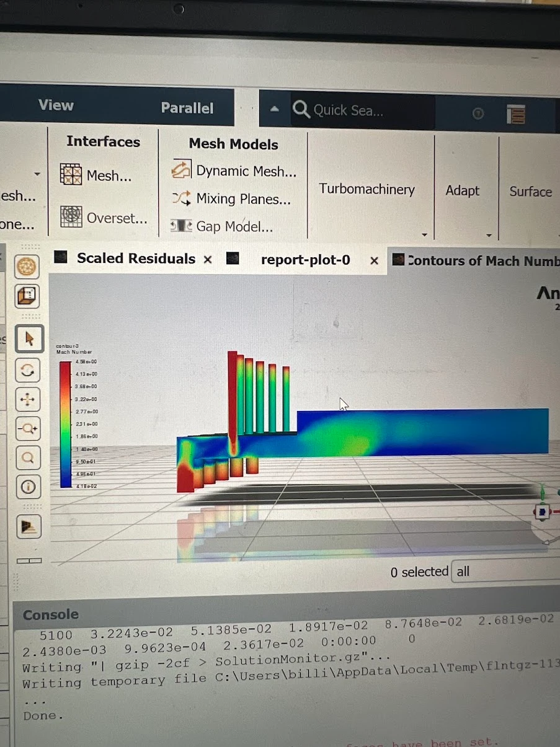Open Overset interfaces dialog
This screenshot has height=747, width=560.
point(104,218)
